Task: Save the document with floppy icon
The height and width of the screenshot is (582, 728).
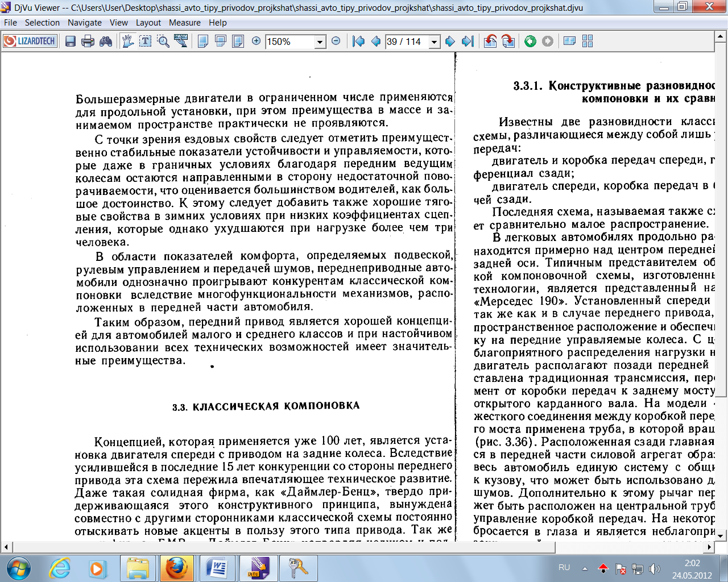Action: click(71, 41)
